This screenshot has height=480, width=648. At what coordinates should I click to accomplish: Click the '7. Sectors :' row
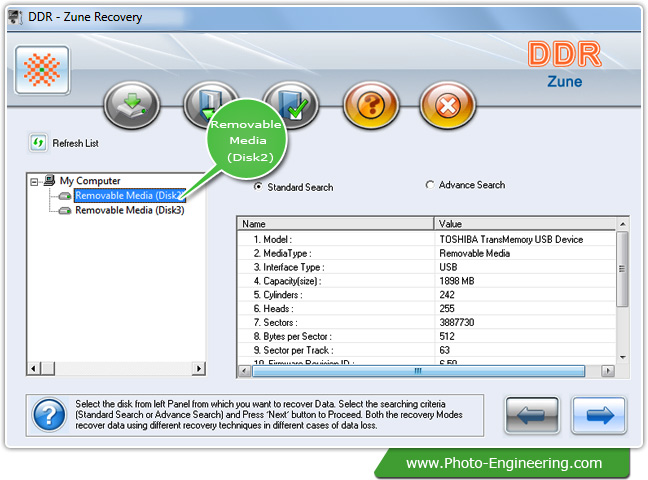tap(276, 322)
